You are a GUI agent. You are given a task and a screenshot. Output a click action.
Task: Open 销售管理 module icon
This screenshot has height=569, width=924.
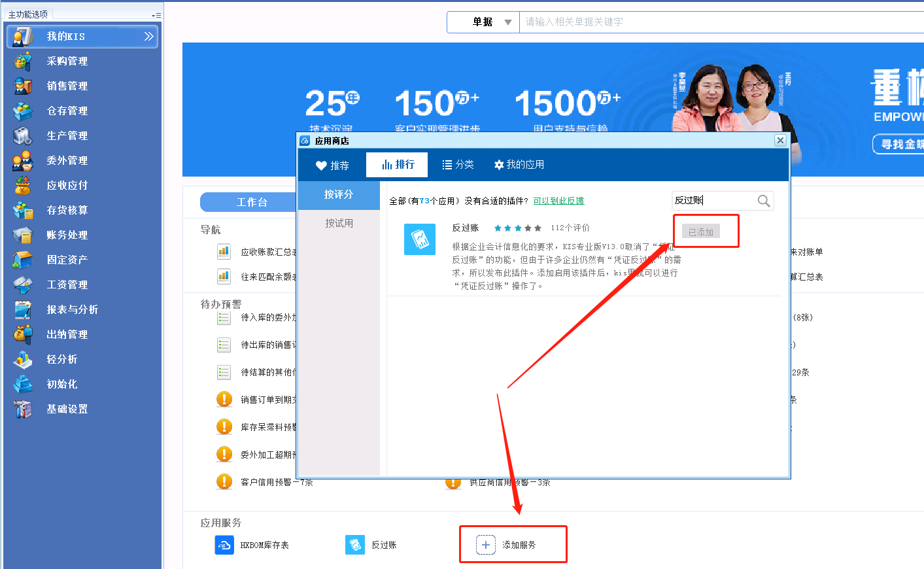pyautogui.click(x=23, y=86)
